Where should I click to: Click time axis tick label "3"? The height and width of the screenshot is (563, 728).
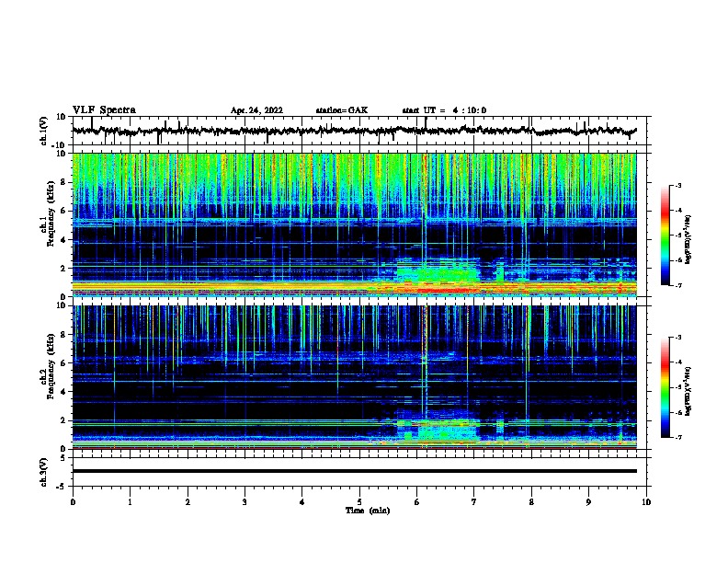click(245, 502)
